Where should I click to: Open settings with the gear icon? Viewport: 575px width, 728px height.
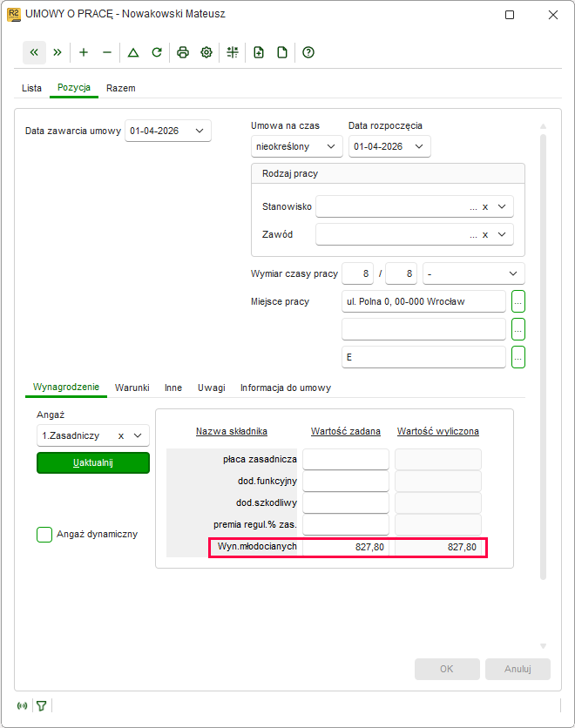point(206,52)
